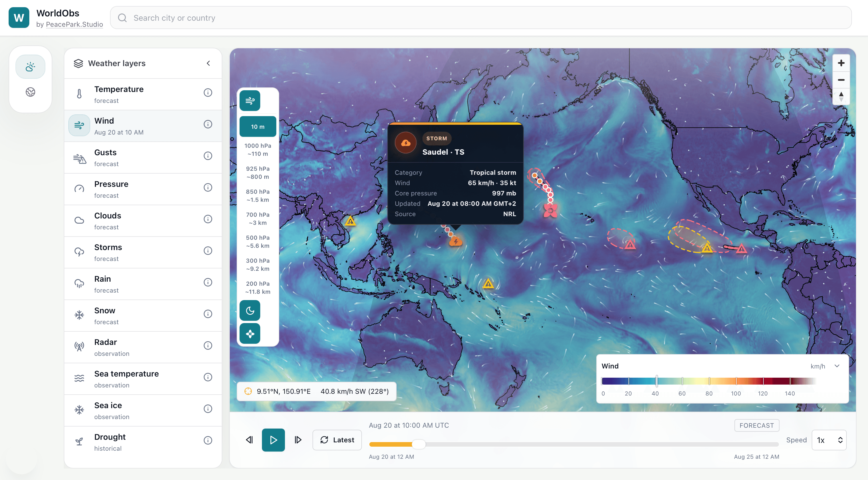Focus the Search city or country field

pyautogui.click(x=481, y=18)
